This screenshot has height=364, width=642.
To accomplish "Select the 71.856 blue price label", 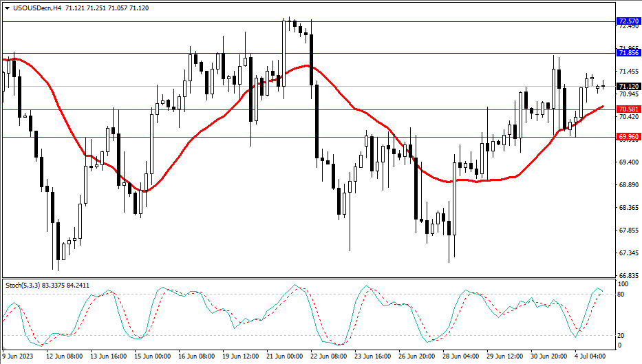I will [628, 53].
